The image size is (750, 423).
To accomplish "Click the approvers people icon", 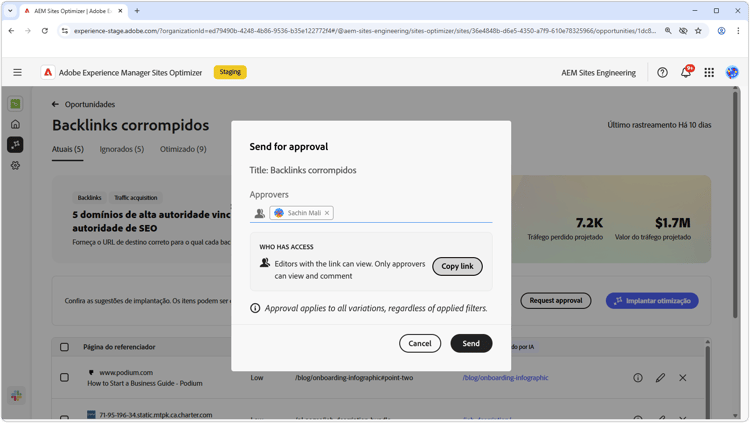I will (x=259, y=213).
